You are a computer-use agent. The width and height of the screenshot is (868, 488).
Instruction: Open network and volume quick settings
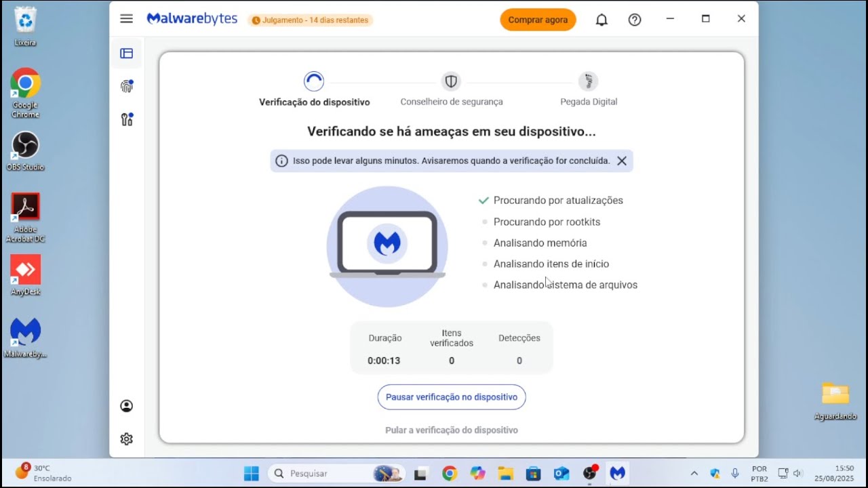pyautogui.click(x=790, y=473)
